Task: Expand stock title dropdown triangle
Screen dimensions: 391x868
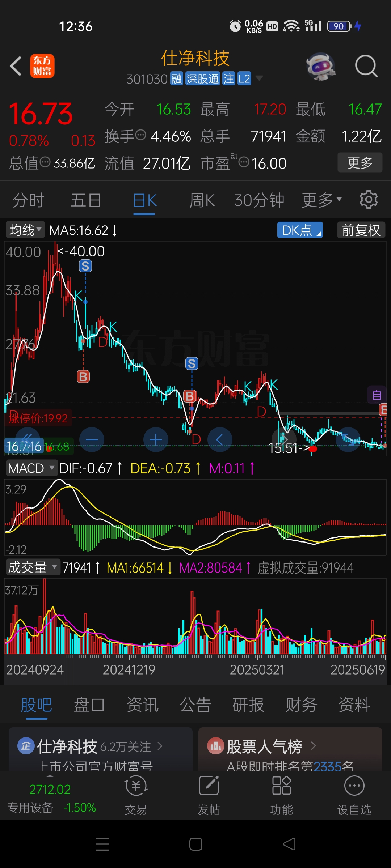Action: pos(259,78)
